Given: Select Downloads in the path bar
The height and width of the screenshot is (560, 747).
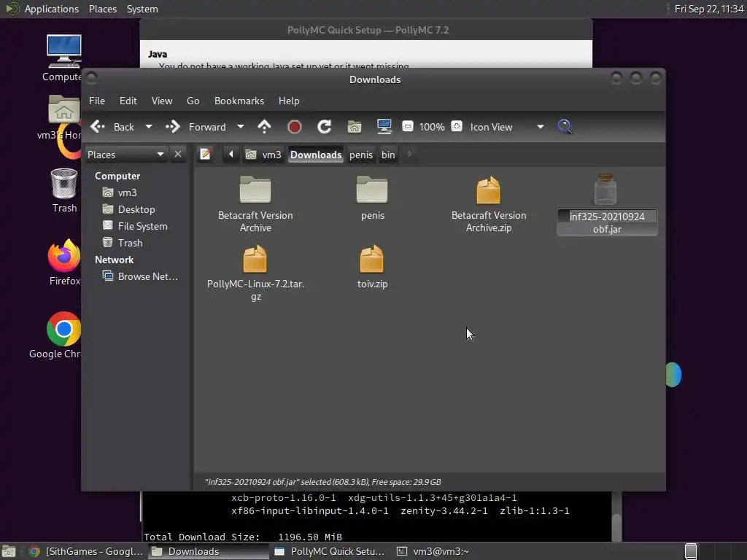Looking at the screenshot, I should pos(316,155).
